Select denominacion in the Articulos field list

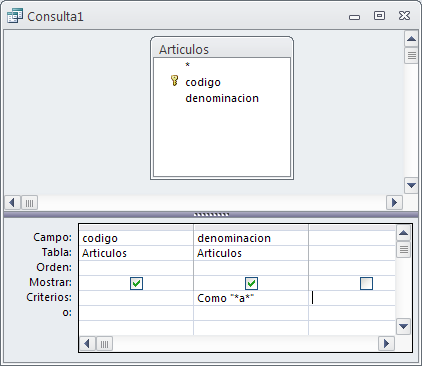[x=222, y=98]
